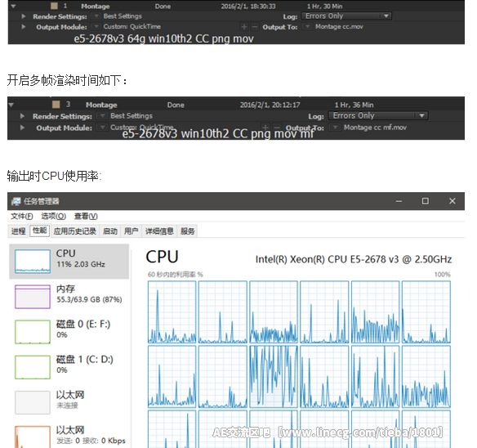Select the 磁盘 0 (E: F:) sidebar item
The height and width of the screenshot is (448, 477).
click(69, 332)
